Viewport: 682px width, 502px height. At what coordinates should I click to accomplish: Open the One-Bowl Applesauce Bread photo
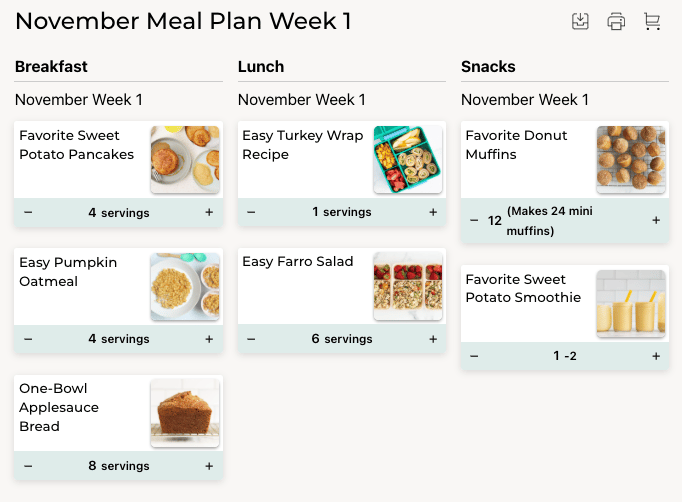click(185, 413)
